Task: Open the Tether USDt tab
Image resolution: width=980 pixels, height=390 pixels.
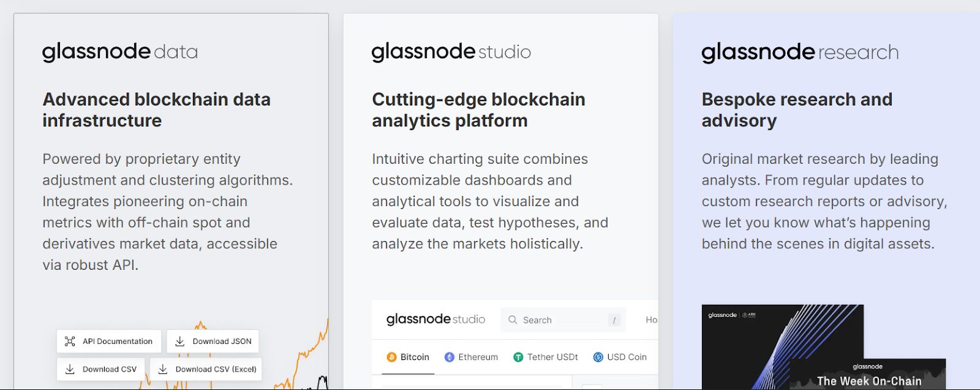Action: pos(545,357)
